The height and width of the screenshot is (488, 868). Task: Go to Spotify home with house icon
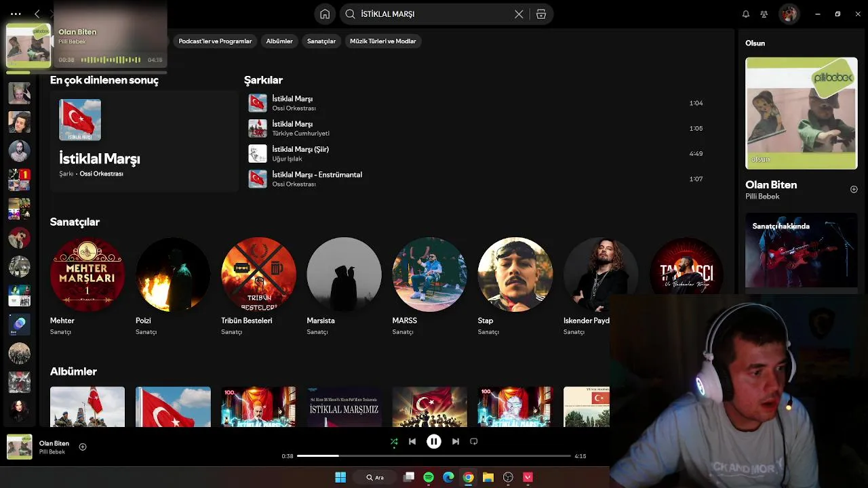point(325,14)
